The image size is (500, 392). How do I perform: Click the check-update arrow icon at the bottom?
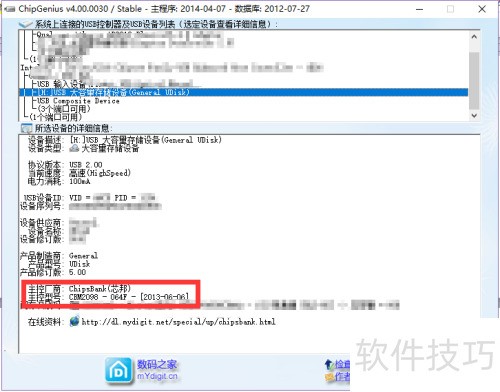[x=328, y=364]
